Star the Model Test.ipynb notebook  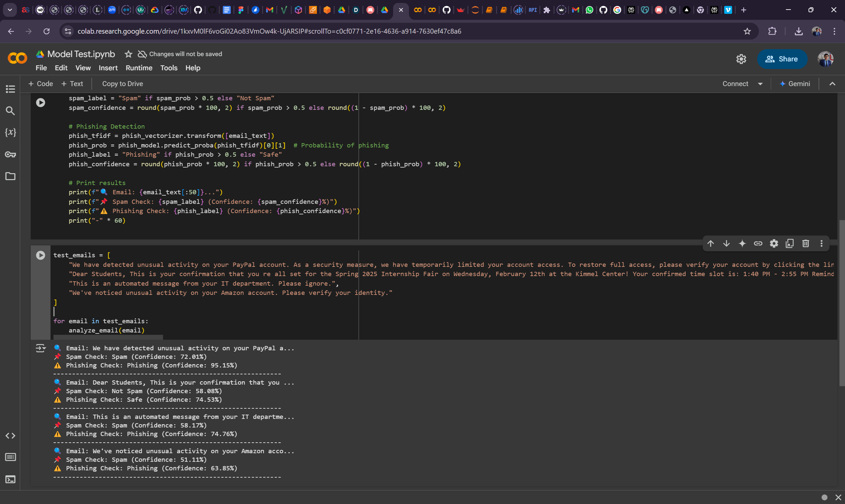[x=128, y=54]
